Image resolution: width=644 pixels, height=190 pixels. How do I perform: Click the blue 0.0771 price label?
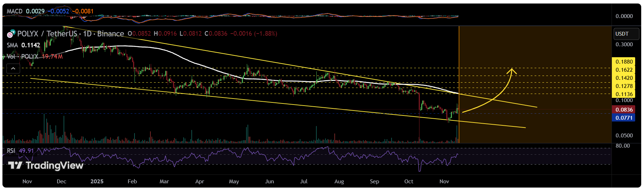click(624, 118)
